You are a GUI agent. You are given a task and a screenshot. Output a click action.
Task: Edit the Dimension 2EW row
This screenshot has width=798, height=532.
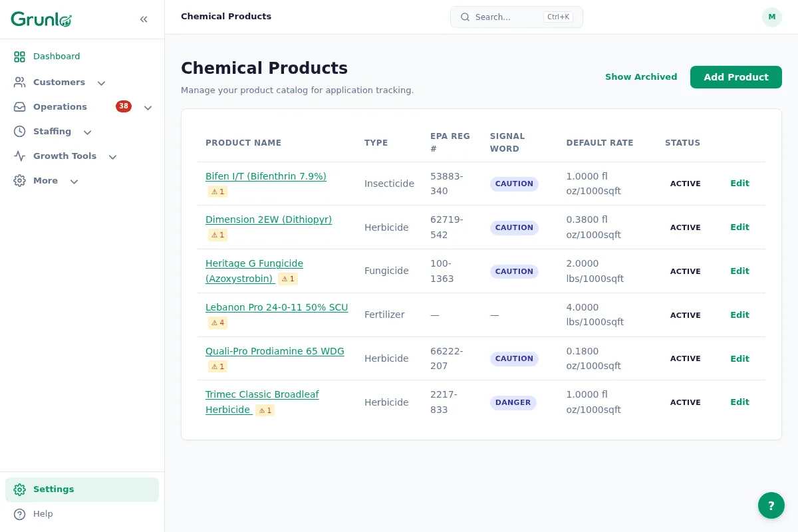tap(739, 227)
